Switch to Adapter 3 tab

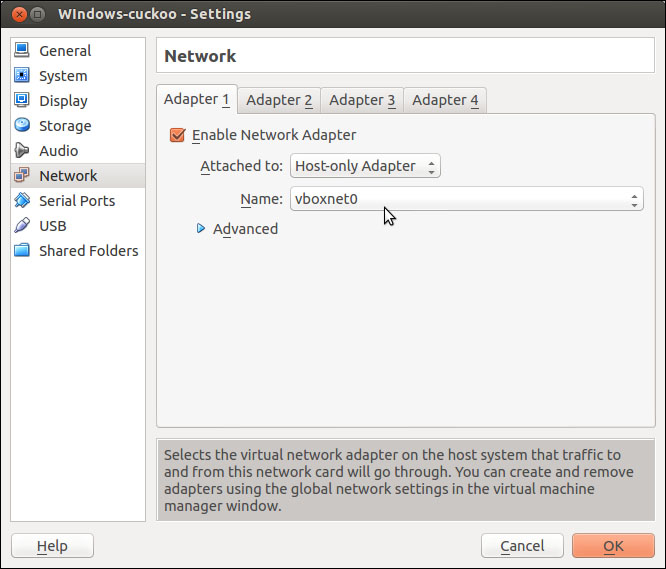click(x=362, y=100)
